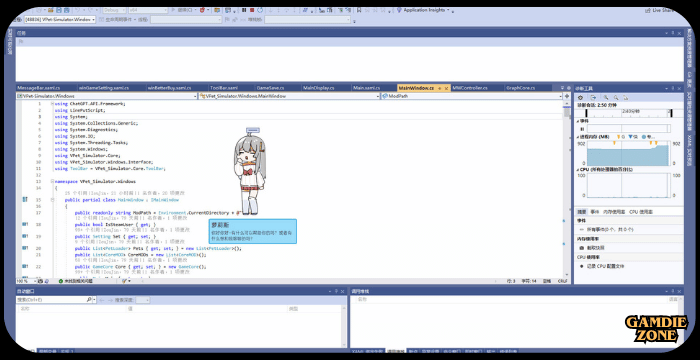Image resolution: width=700 pixels, height=360 pixels.
Task: Open the winBetterBuy.xaml.cs tab
Action: click(169, 88)
